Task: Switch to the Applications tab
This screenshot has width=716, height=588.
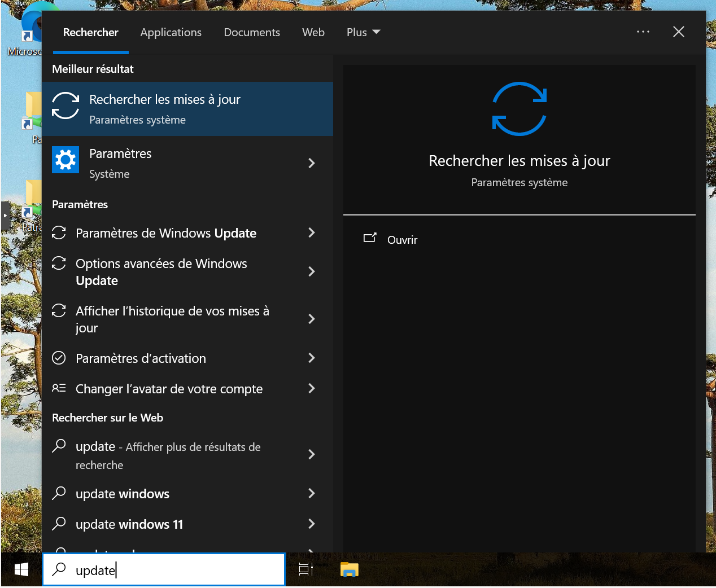Action: [x=171, y=32]
